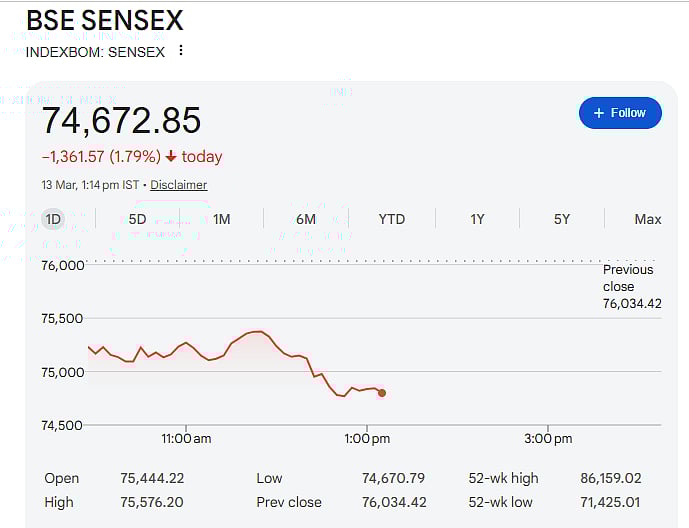Click the 74,672.85 index price
Image resolution: width=689 pixels, height=528 pixels.
(x=121, y=120)
